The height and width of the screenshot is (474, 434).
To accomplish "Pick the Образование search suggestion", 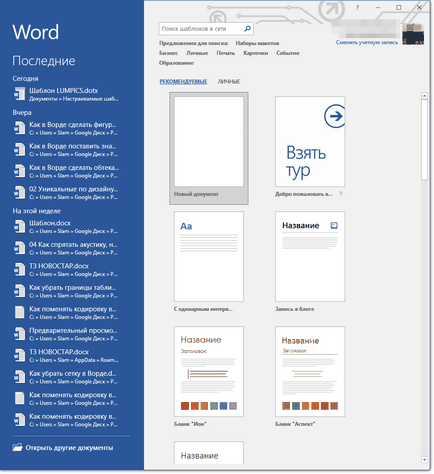I will coord(176,63).
